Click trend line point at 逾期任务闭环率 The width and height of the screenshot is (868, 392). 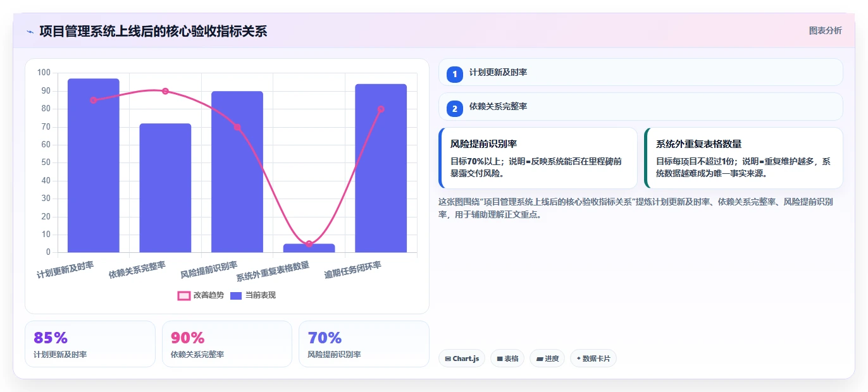pos(381,109)
